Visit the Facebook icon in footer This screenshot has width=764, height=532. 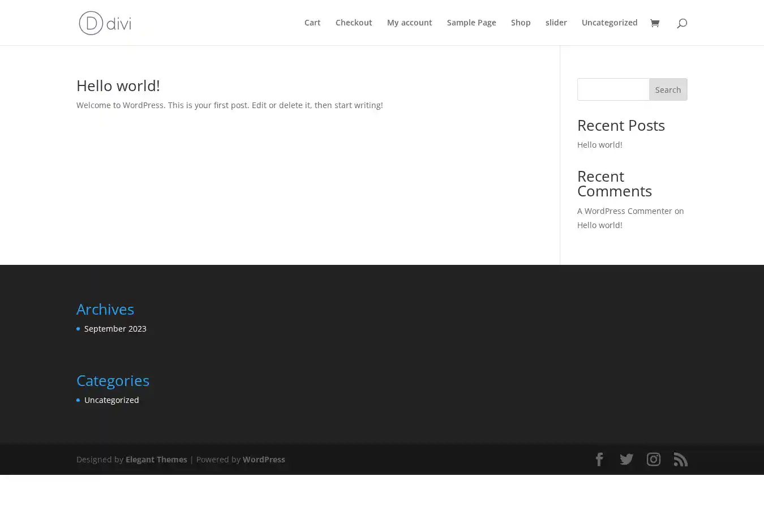(x=599, y=460)
